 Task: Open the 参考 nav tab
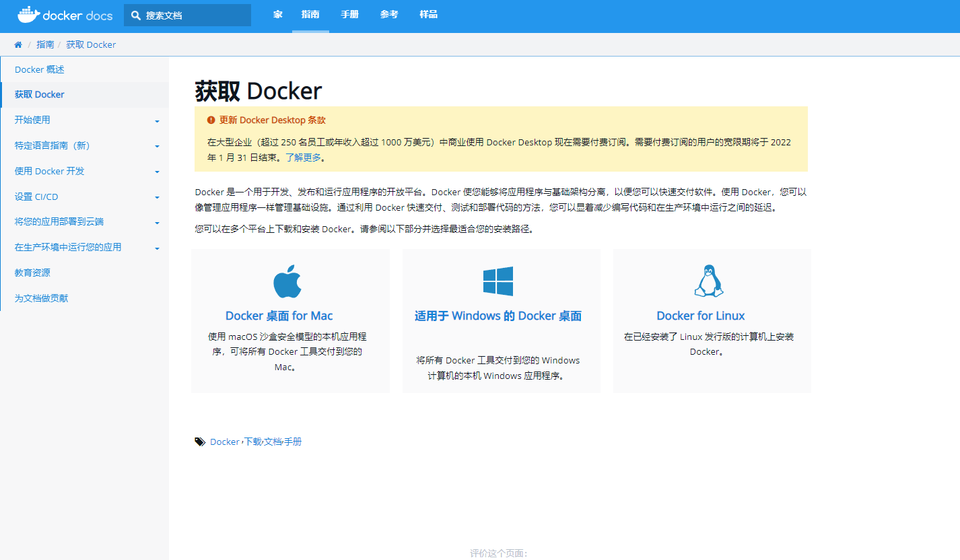pos(389,15)
